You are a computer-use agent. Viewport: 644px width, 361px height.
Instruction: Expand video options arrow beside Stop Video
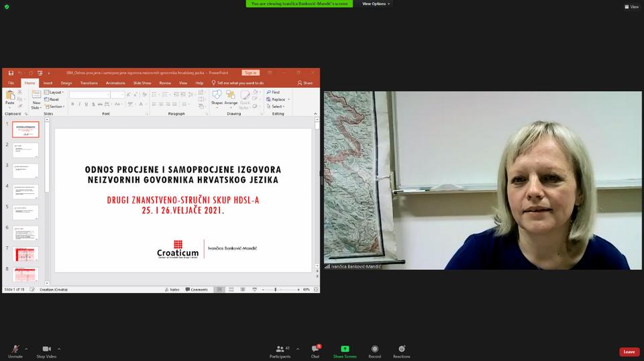click(x=59, y=349)
